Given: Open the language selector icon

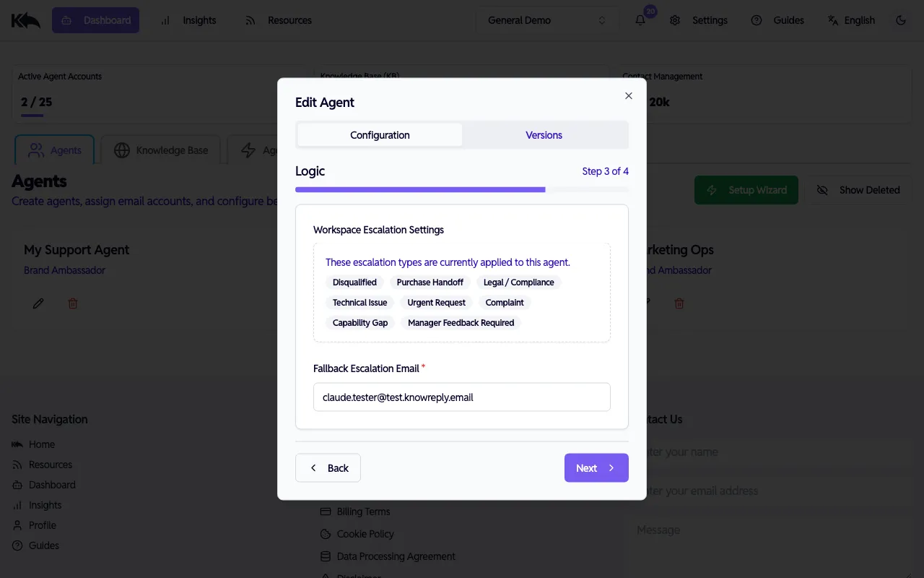Looking at the screenshot, I should point(832,20).
